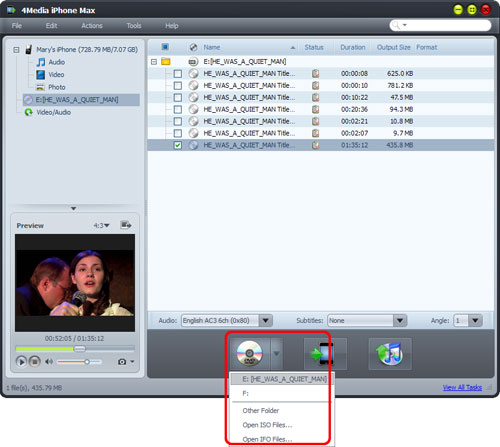The width and height of the screenshot is (500, 447).
Task: Open the snapshot options dropdown arrow
Action: pos(132,362)
